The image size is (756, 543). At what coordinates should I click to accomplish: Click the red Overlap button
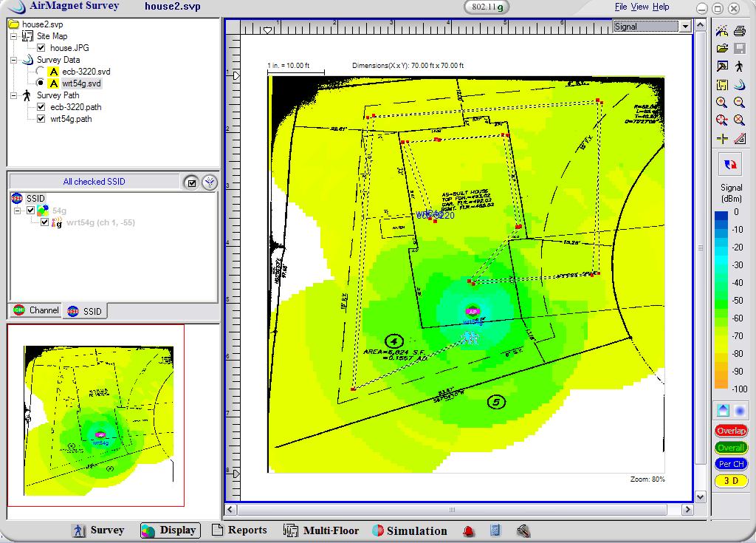[731, 431]
